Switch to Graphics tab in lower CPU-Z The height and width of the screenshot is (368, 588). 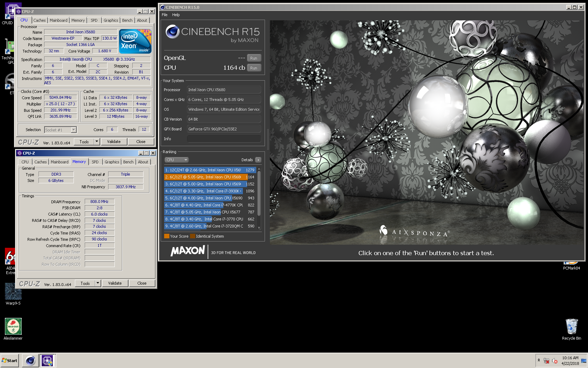point(112,162)
